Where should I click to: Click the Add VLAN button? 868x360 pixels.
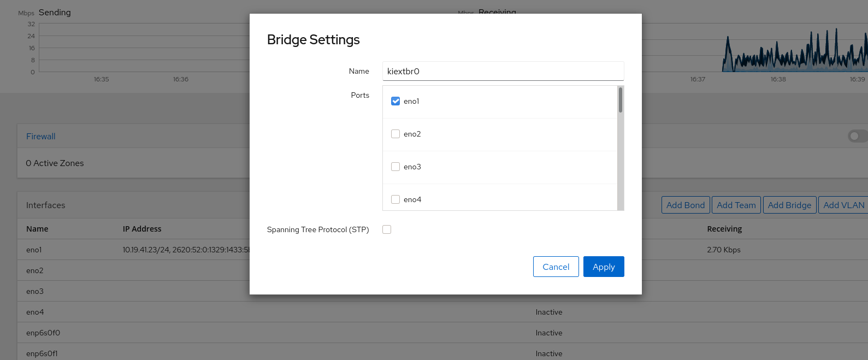(x=843, y=205)
